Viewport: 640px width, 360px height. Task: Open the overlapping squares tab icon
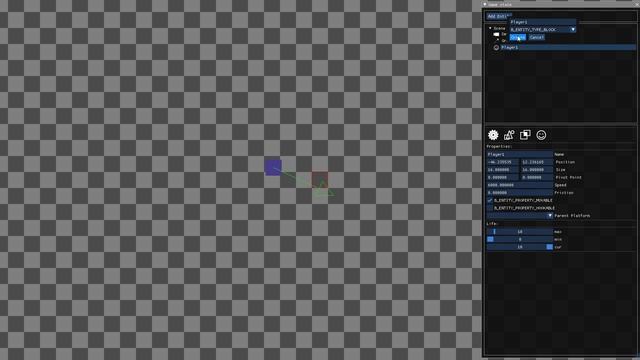tap(525, 135)
